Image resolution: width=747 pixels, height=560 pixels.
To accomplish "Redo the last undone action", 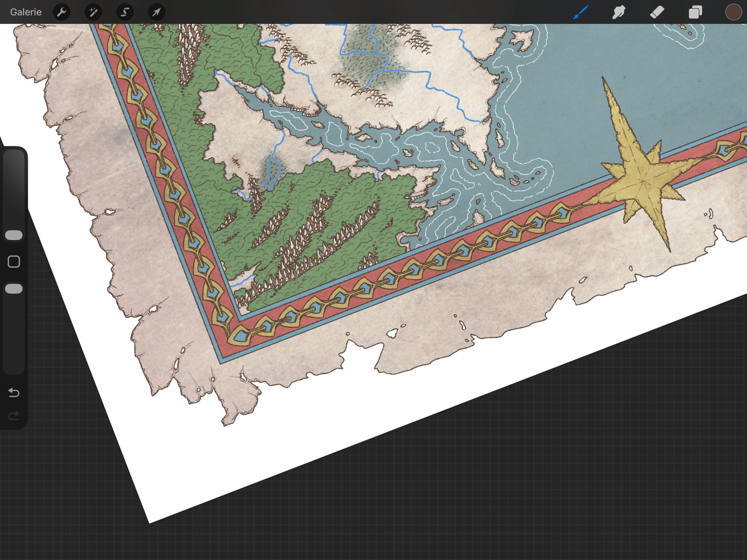I will (x=14, y=415).
